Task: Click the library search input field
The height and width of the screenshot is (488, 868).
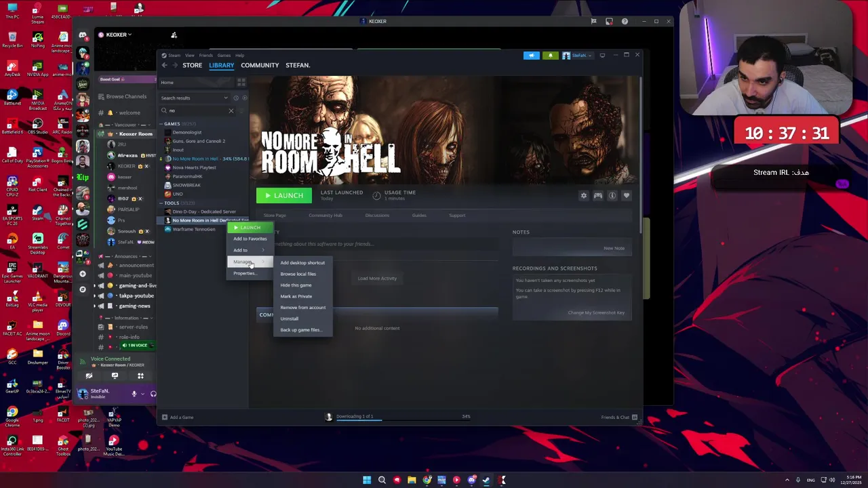Action: click(x=197, y=110)
